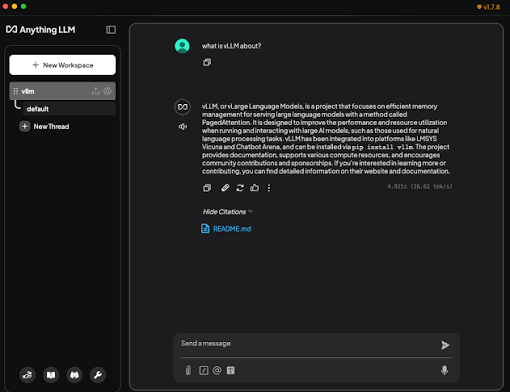Play response with speaker icon
Screen dimensions: 510x392
click(x=183, y=127)
